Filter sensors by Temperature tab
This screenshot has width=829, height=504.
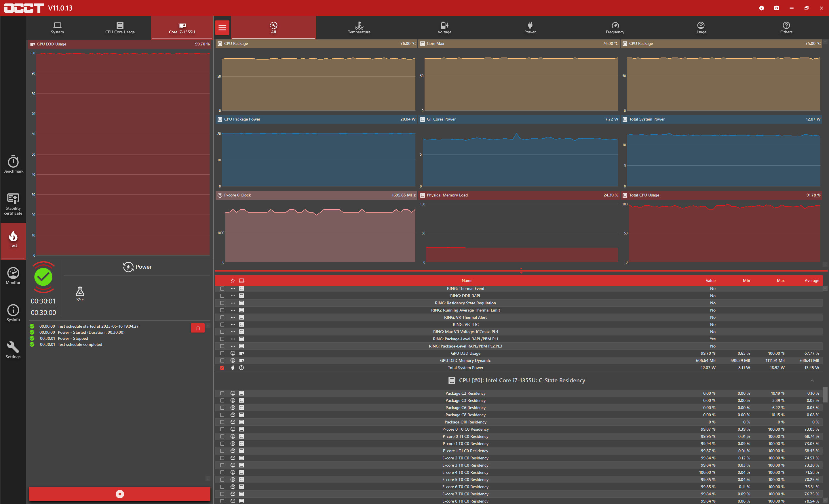359,28
